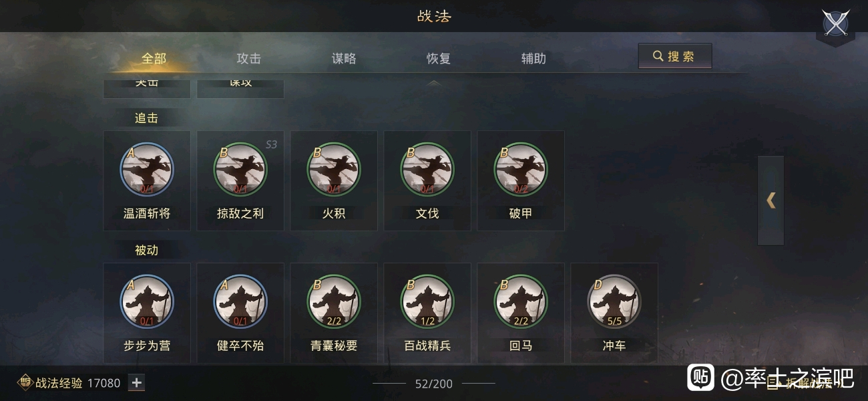Screen dimensions: 868x401
Task: Expand the side panel chevron arrow
Action: tap(771, 200)
